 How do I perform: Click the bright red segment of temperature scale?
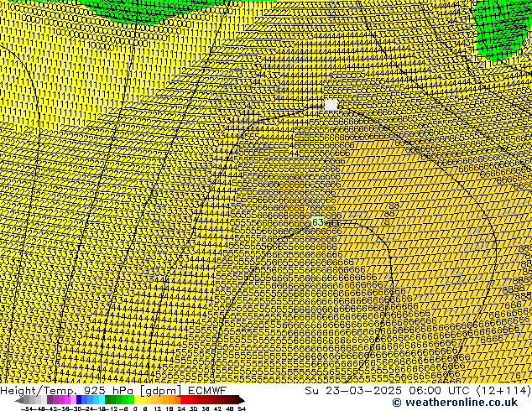[x=183, y=400]
